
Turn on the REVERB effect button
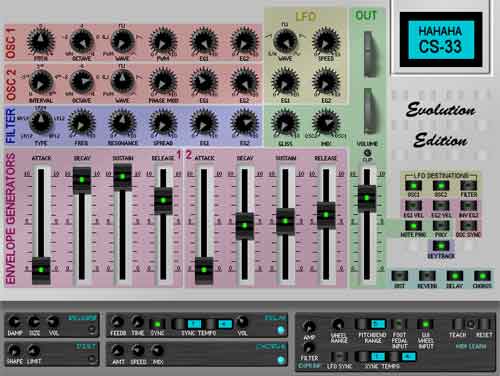coord(427,276)
